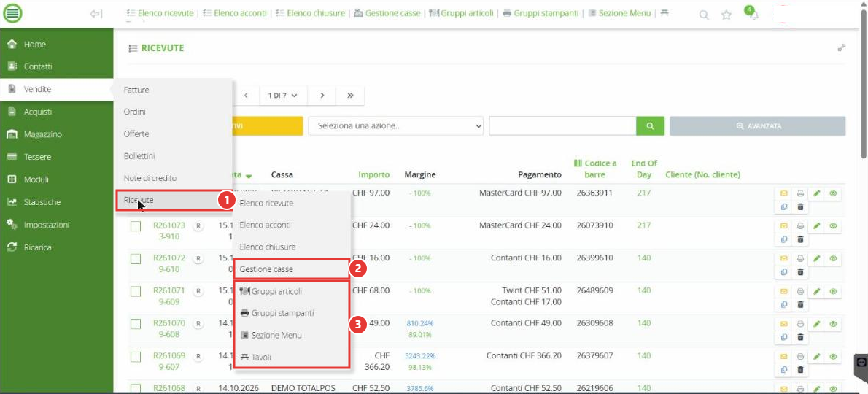Click the Statistiche chart icon in the sidebar
Image resolution: width=868 pixels, height=394 pixels.
12,203
